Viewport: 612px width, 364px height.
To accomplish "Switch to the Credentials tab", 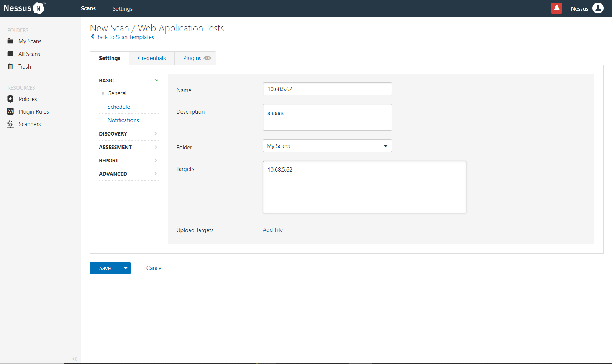I will click(152, 58).
